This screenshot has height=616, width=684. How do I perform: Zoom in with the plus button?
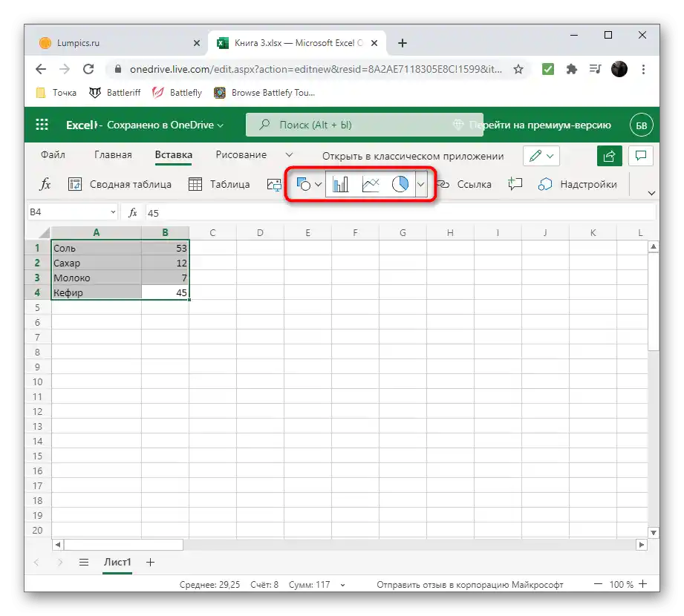pos(643,584)
